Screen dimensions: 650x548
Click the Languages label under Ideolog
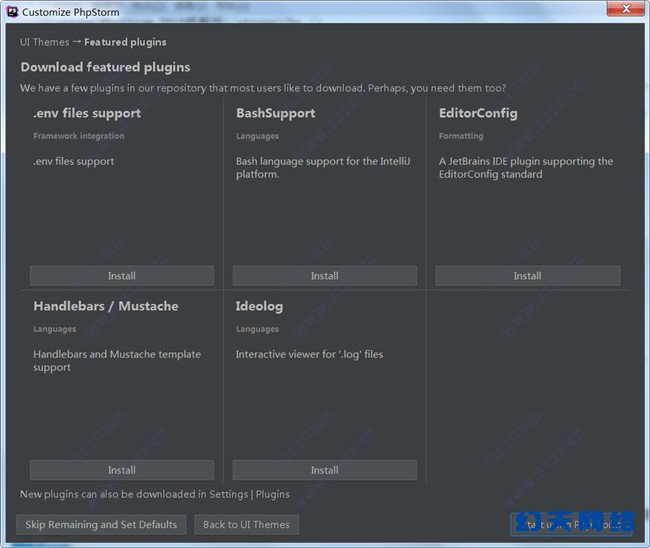(257, 329)
